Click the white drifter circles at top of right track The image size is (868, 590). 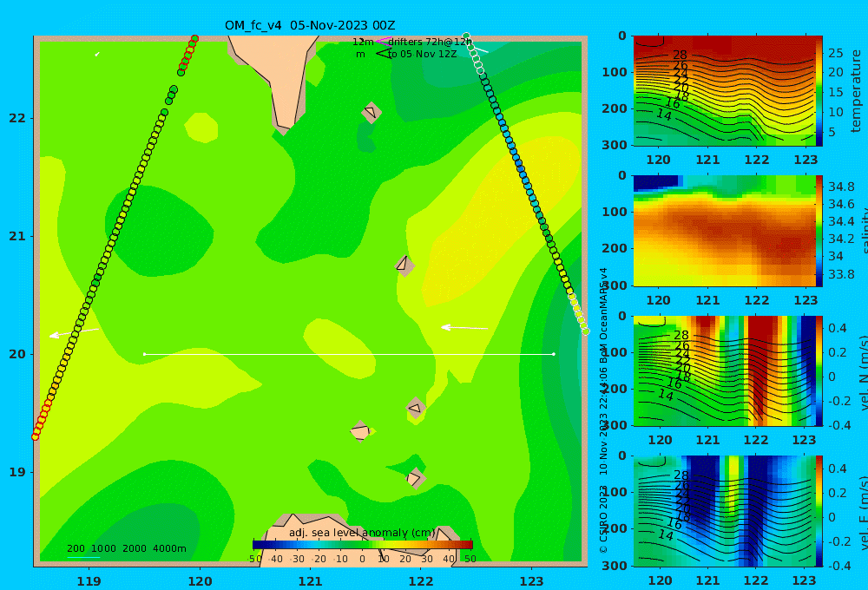(473, 53)
